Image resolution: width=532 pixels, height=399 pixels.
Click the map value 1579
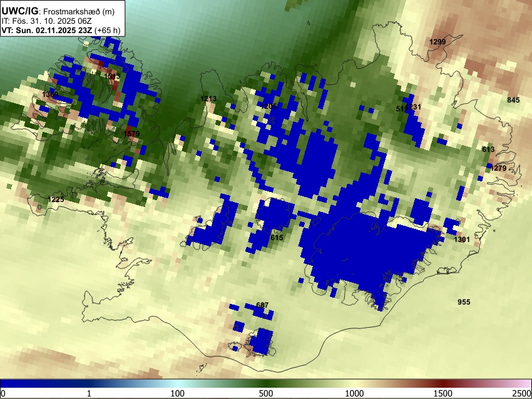(131, 134)
